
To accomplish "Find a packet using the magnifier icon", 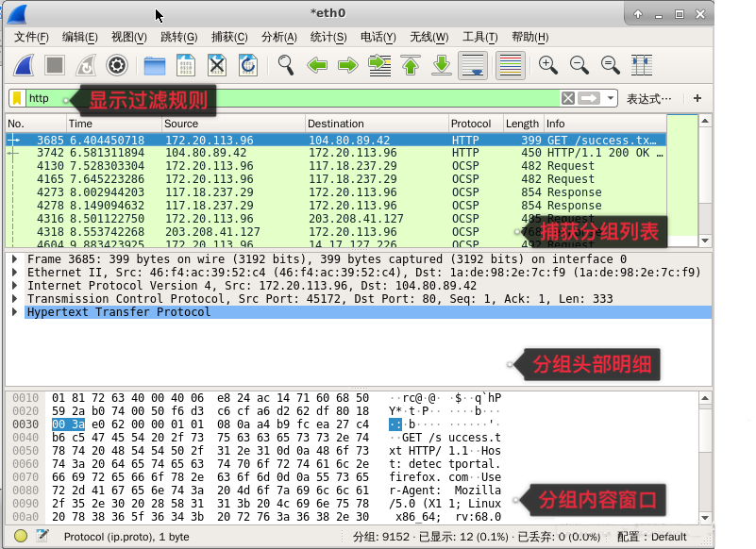I will click(x=283, y=65).
